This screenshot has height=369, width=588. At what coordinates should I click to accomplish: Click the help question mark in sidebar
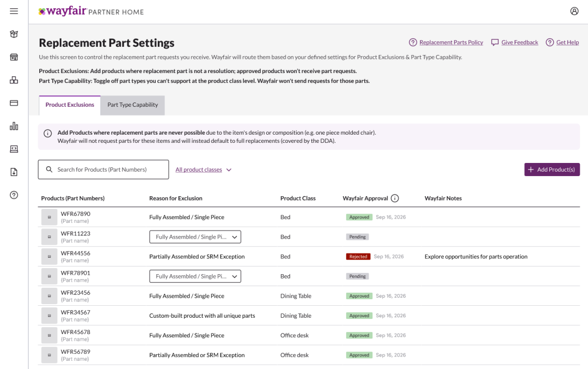click(14, 195)
